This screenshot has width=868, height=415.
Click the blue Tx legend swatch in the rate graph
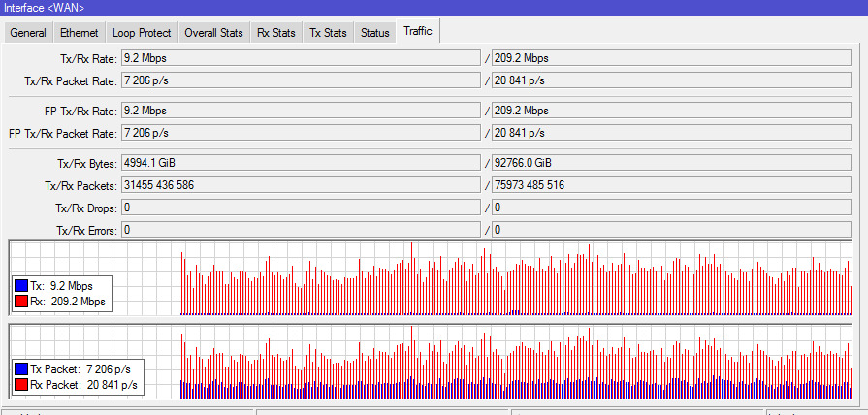[21, 287]
